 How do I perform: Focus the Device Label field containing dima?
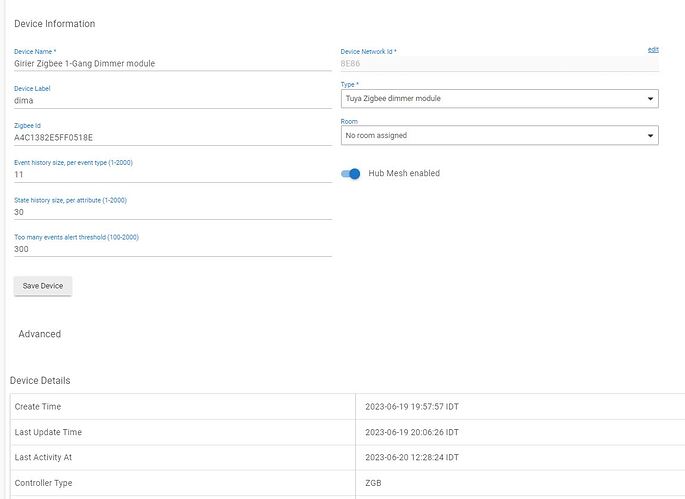(170, 100)
